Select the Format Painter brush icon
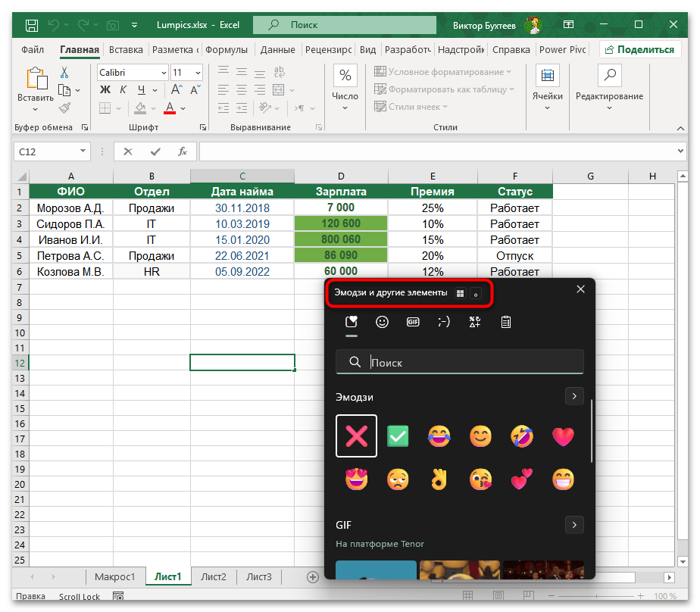 [x=64, y=108]
